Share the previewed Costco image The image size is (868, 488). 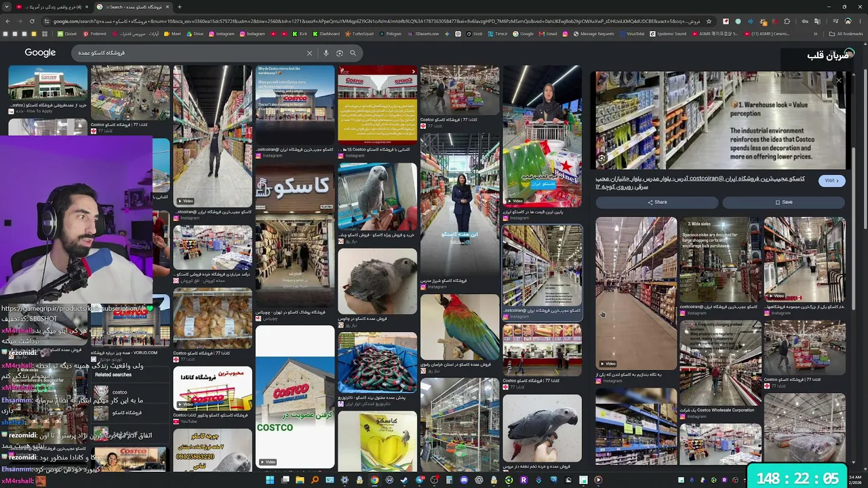coord(657,202)
